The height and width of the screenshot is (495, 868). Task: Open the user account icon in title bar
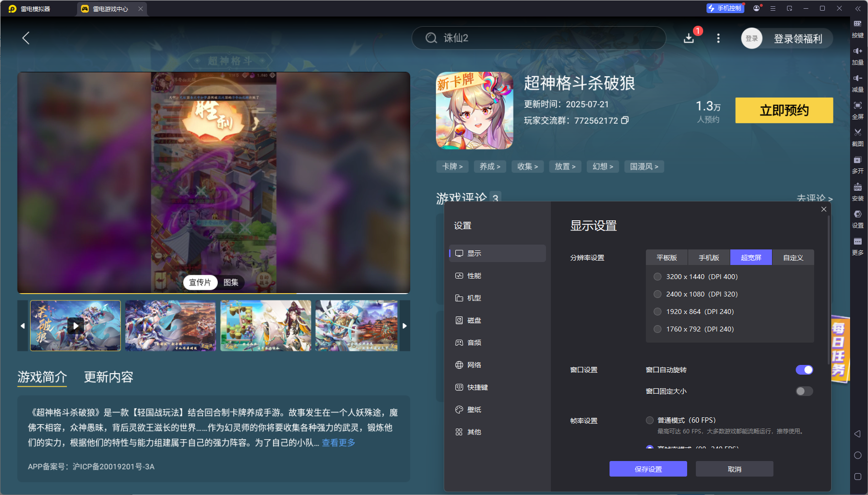pyautogui.click(x=756, y=8)
